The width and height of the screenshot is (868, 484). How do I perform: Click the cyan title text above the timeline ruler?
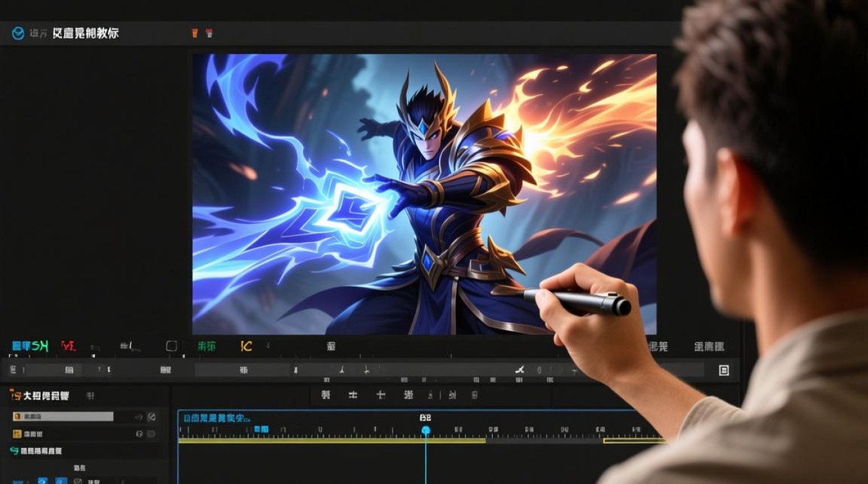coord(216,418)
